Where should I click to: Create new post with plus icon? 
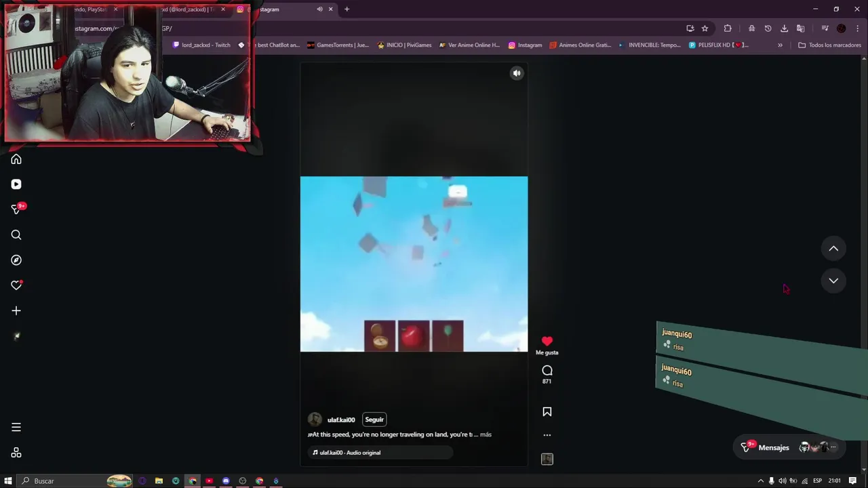[16, 311]
